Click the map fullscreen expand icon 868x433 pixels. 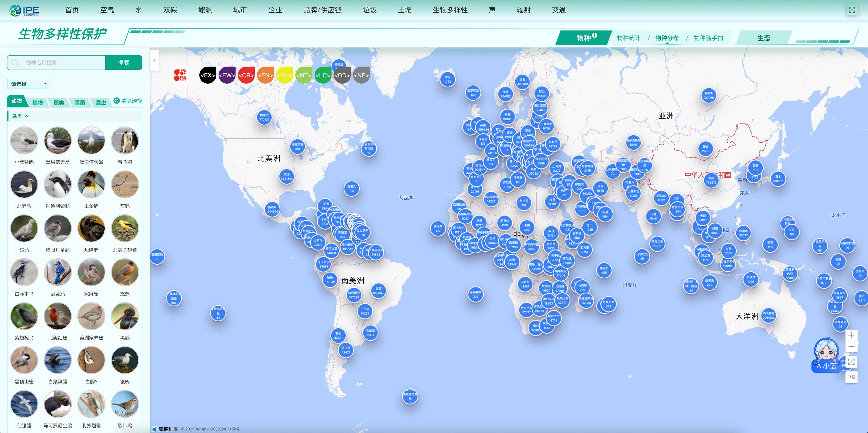coord(851,362)
